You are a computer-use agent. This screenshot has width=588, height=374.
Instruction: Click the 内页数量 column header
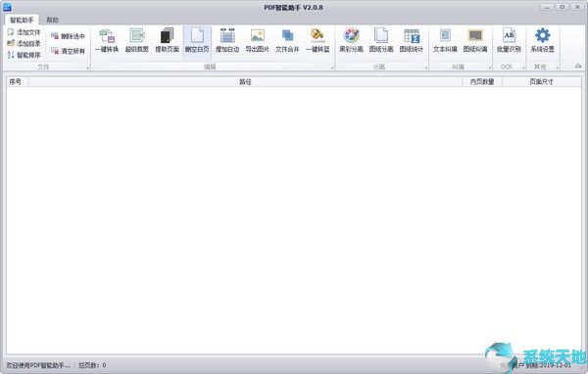click(x=482, y=81)
